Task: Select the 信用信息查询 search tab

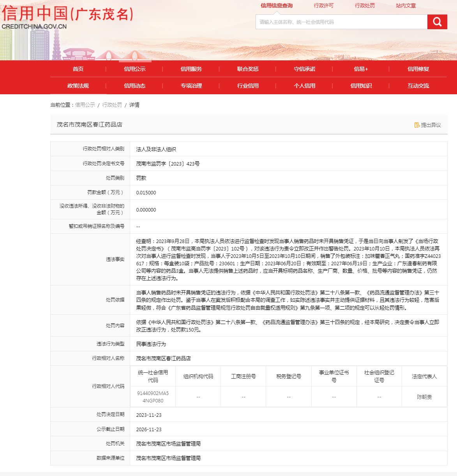Action: tap(276, 5)
